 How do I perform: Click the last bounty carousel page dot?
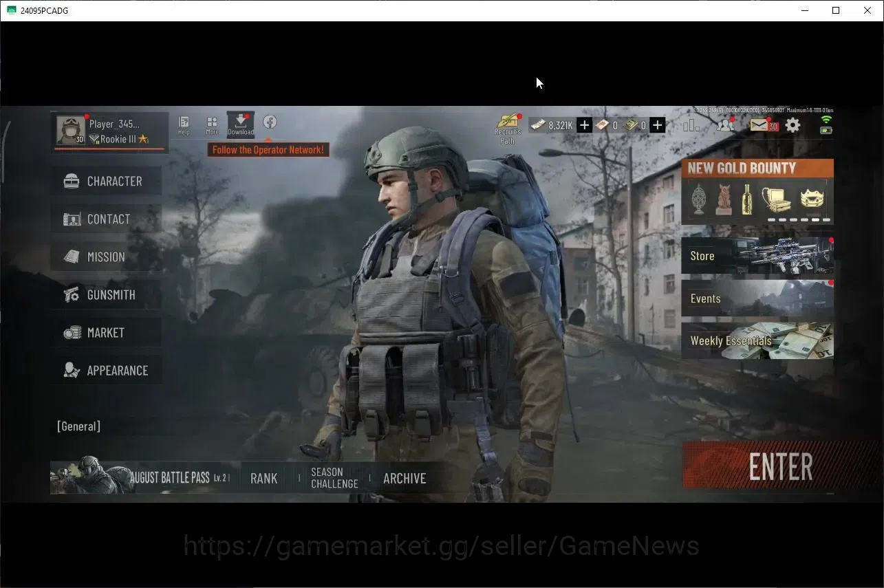pyautogui.click(x=826, y=220)
